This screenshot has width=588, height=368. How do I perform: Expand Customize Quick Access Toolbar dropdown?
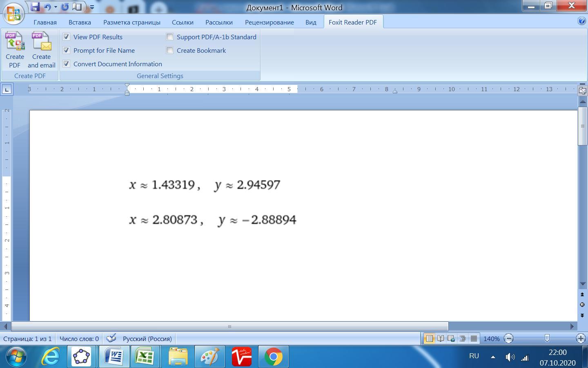[92, 7]
